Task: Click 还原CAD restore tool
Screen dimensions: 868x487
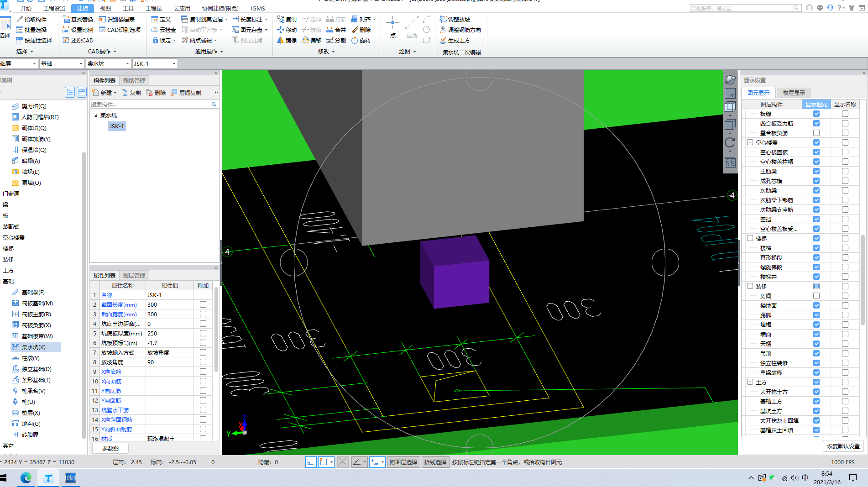Action: point(78,40)
